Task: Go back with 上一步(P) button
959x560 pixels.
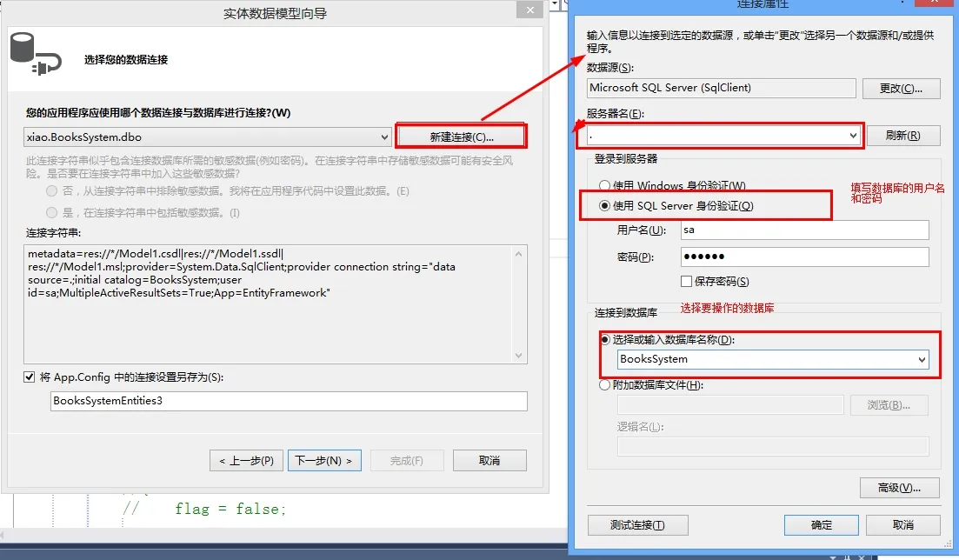Action: (246, 460)
